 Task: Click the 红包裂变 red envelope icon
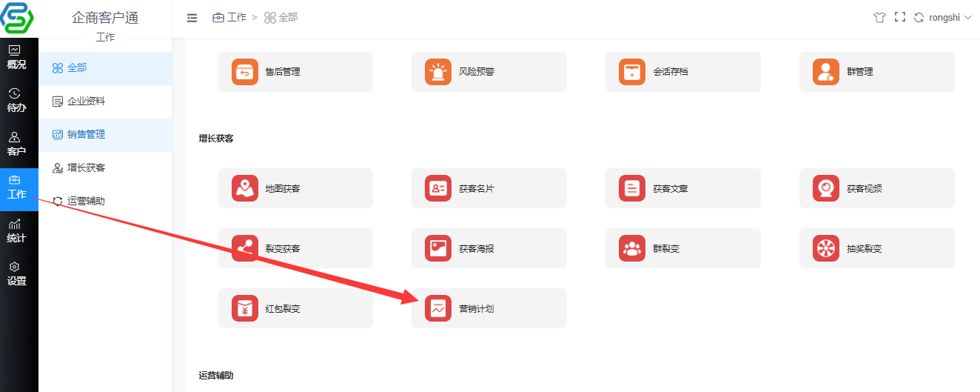pos(245,308)
